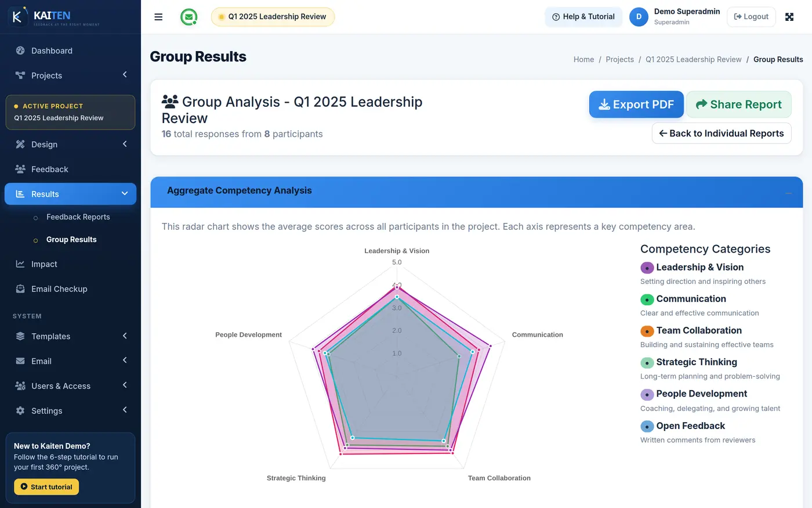Log out of the account

click(x=751, y=17)
